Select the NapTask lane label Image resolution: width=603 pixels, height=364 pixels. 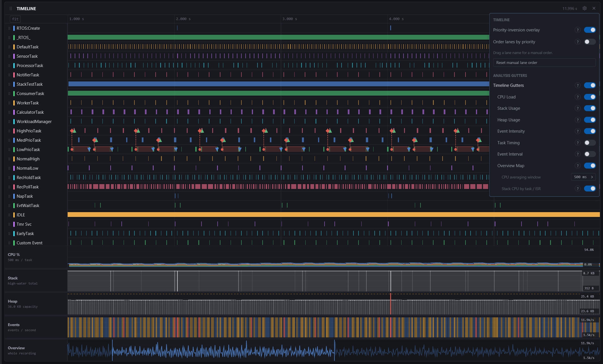point(25,196)
